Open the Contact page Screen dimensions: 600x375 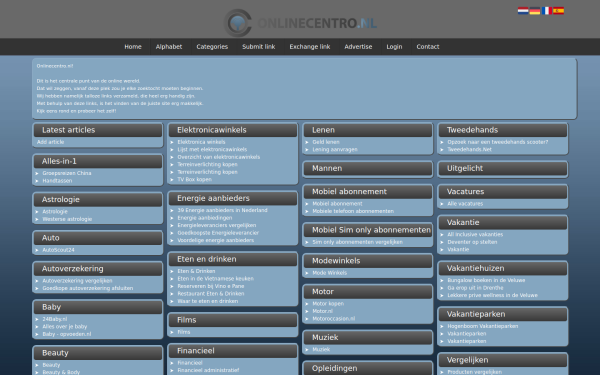click(x=428, y=47)
